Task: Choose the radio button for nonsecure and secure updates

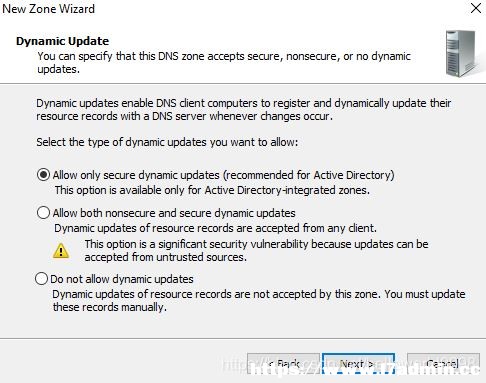Action: (43, 212)
